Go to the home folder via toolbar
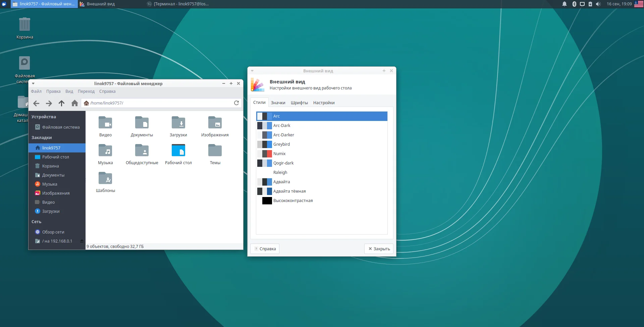This screenshot has height=327, width=644. 74,103
